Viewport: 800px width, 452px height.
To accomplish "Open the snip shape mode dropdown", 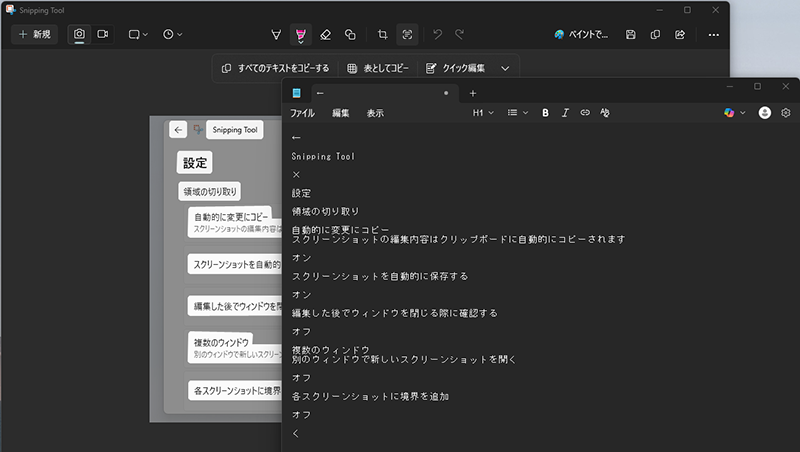I will [138, 34].
